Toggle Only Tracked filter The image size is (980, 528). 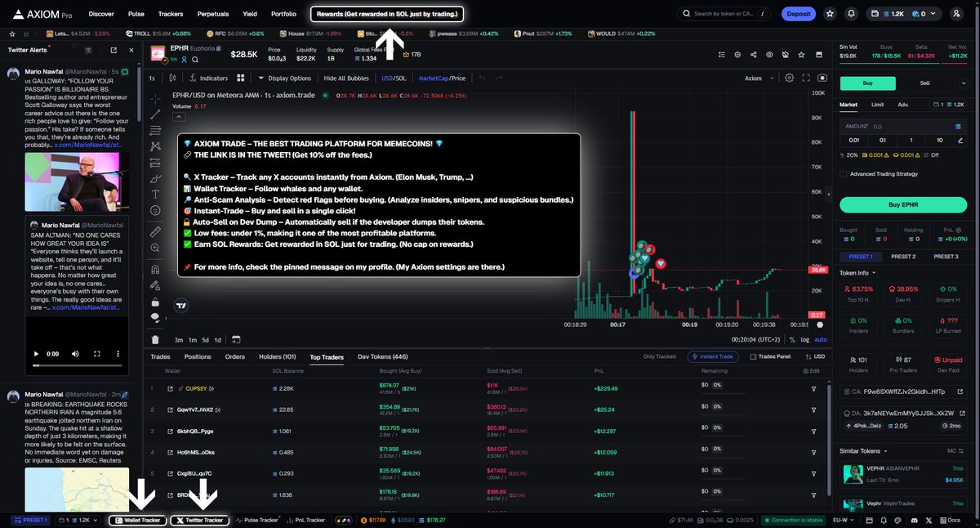point(659,356)
